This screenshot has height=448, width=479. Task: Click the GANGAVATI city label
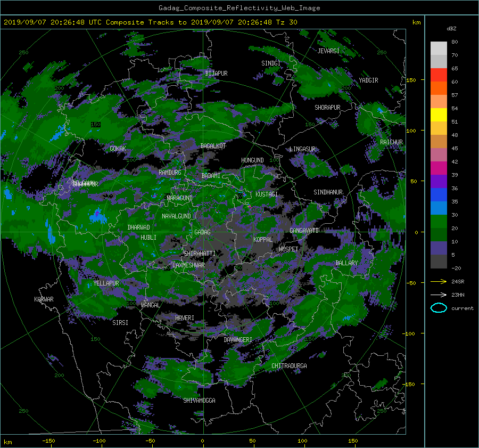pos(304,230)
